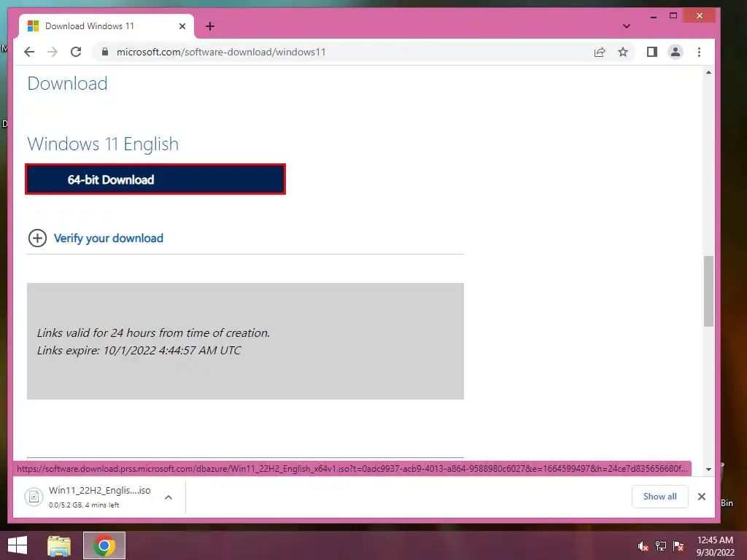Bookmark this tab with the star icon
747x560 pixels.
(x=623, y=52)
